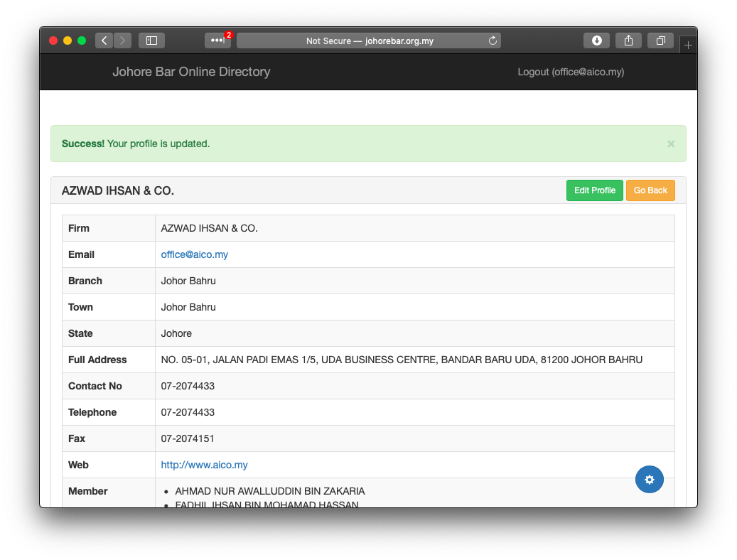
Task: Minimize the Safari window with yellow button
Action: (x=68, y=41)
